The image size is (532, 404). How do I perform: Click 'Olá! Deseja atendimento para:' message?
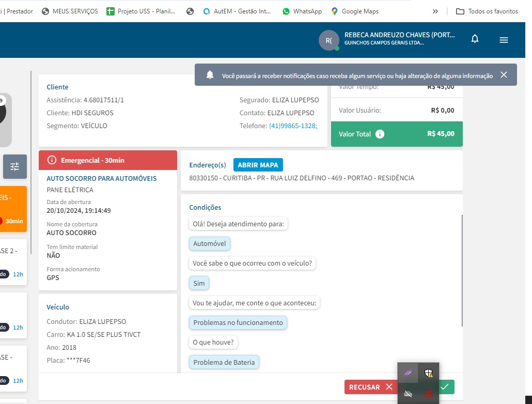pos(238,224)
